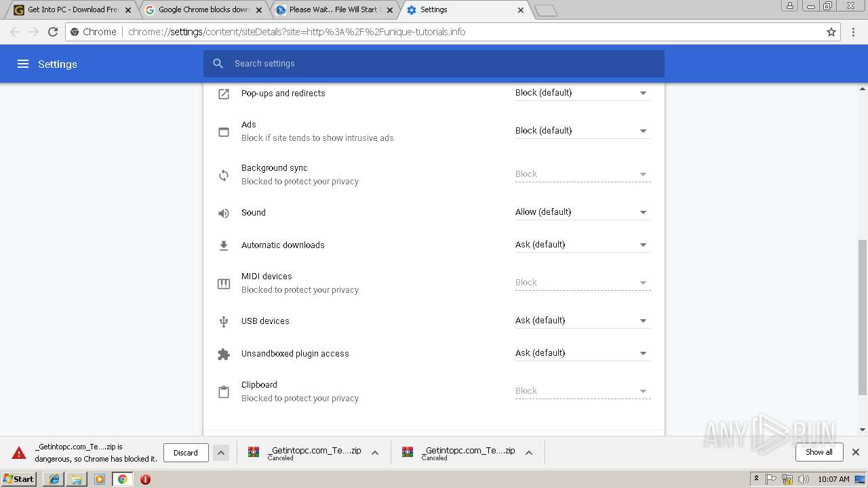Viewport: 868px width, 488px height.
Task: Click the network tray icon
Action: click(787, 479)
